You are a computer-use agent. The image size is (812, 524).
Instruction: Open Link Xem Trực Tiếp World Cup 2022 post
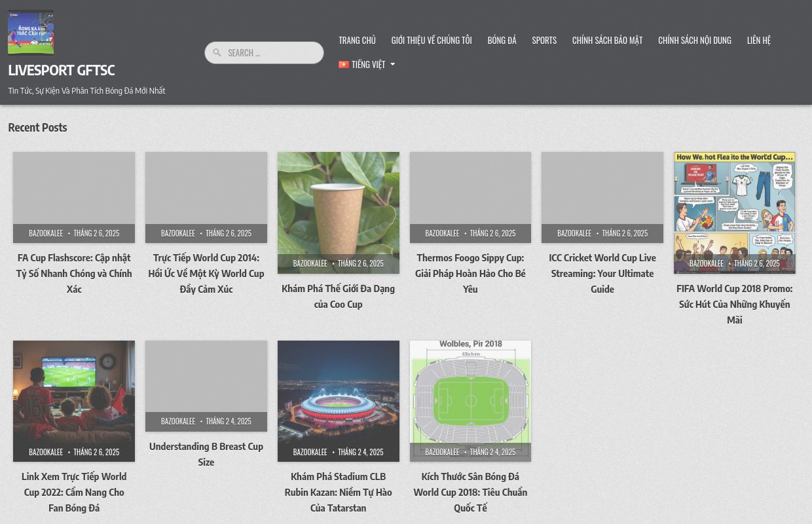pos(74,492)
